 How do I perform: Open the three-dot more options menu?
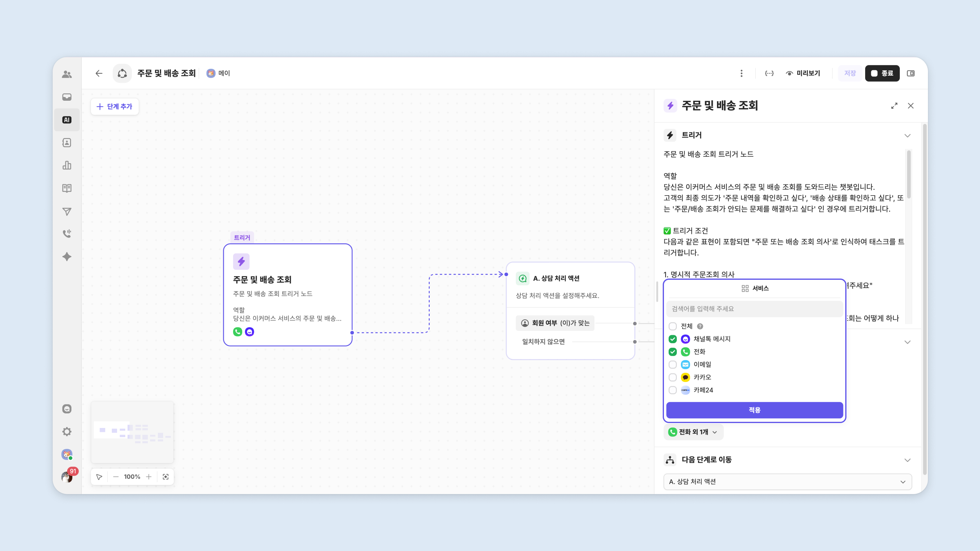[741, 73]
